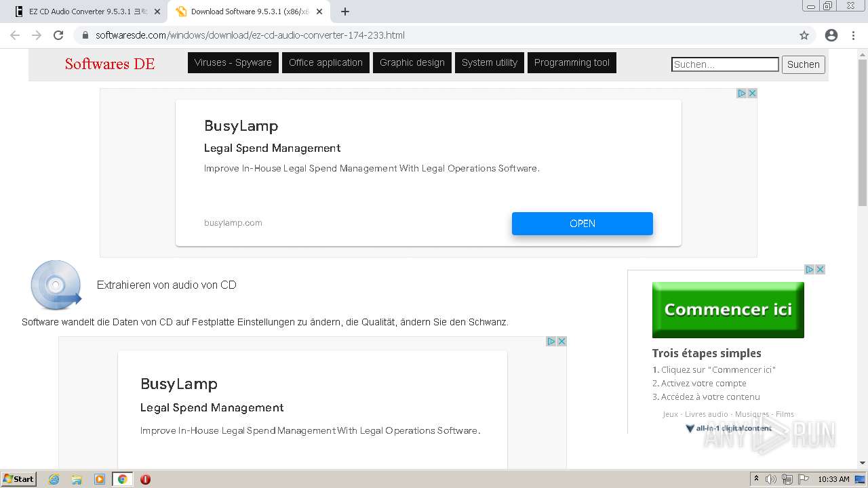
Task: Click the scrollbar down arrow
Action: (863, 463)
